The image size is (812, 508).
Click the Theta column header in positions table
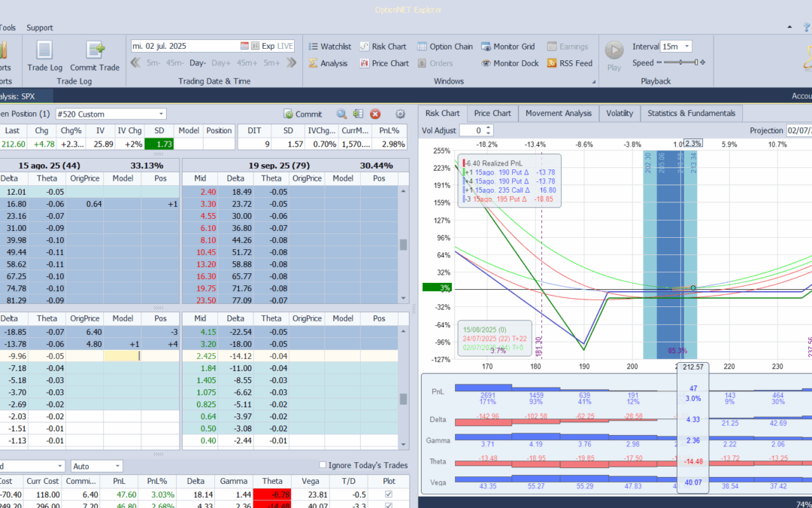click(272, 481)
